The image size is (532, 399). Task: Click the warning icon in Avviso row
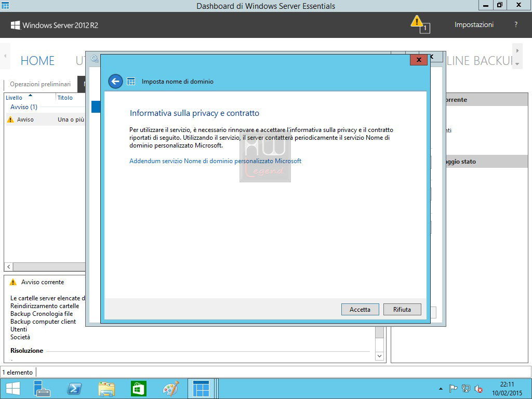click(x=10, y=119)
